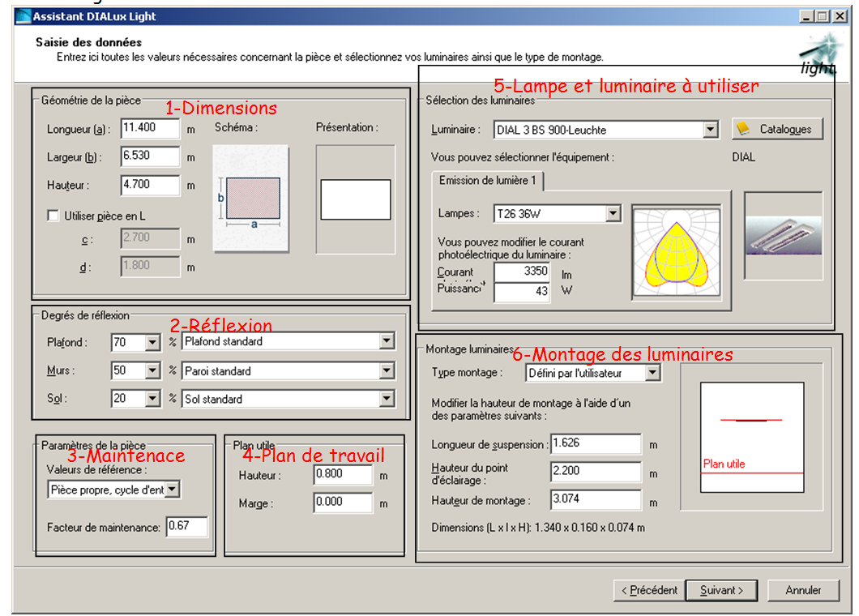Cancel the wizard with Annuler
The width and height of the screenshot is (859, 616).
(803, 590)
